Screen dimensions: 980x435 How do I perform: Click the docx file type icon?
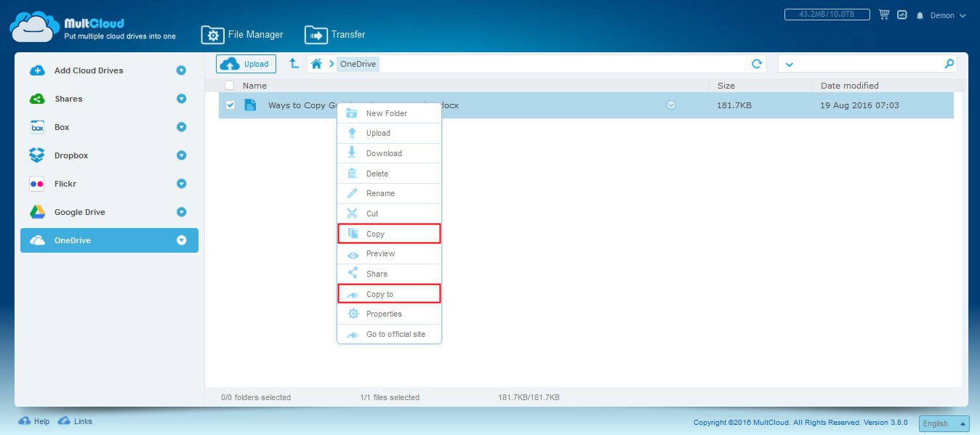[x=250, y=105]
